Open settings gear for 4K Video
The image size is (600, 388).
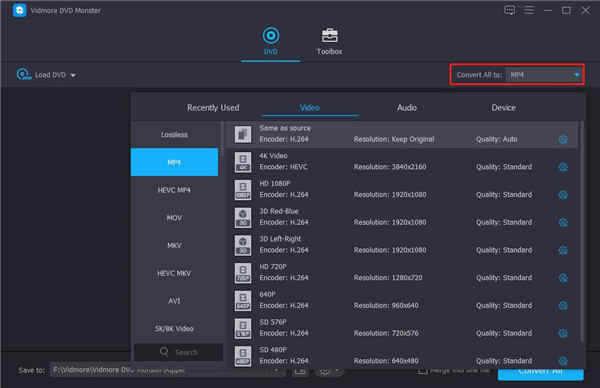(x=562, y=167)
